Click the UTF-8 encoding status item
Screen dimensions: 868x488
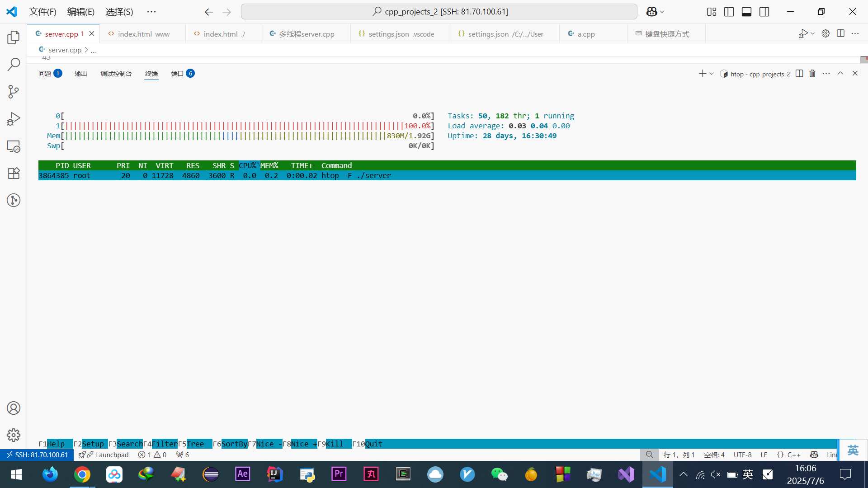tap(742, 455)
